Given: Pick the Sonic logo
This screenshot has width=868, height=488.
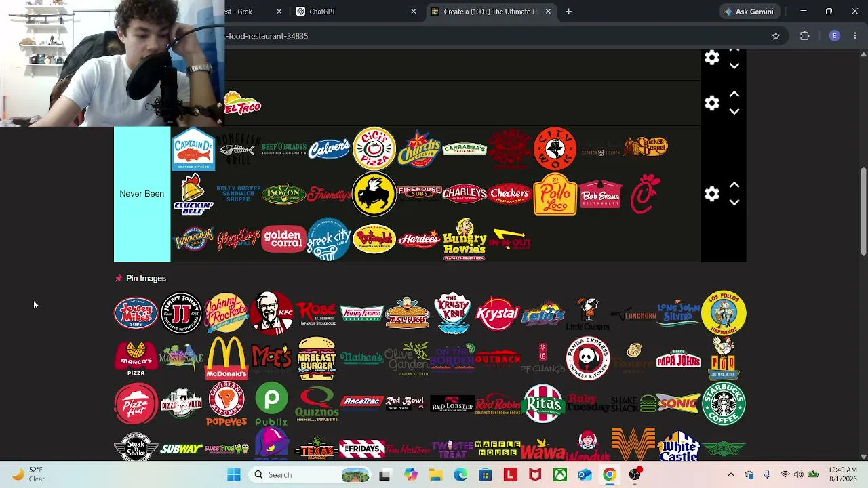Looking at the screenshot, I should point(678,404).
